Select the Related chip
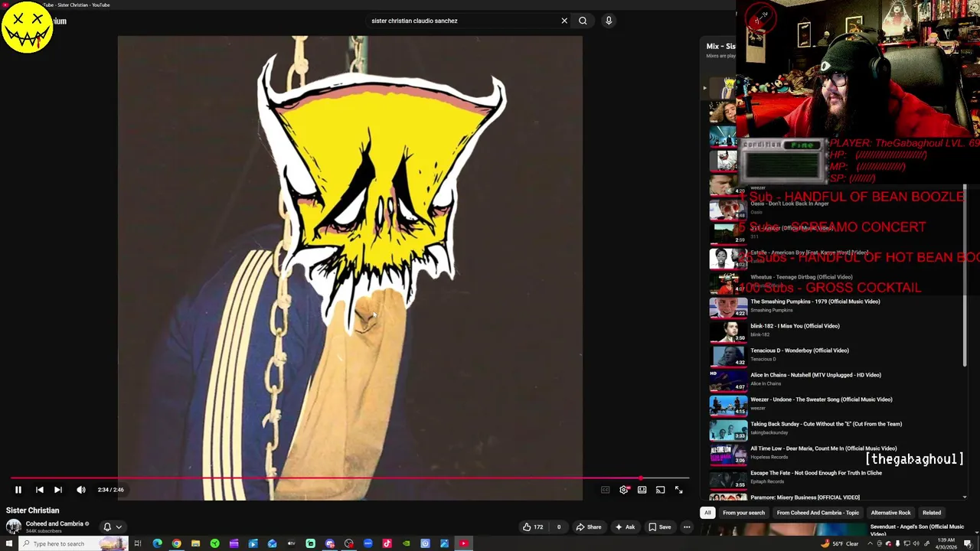 (x=932, y=513)
